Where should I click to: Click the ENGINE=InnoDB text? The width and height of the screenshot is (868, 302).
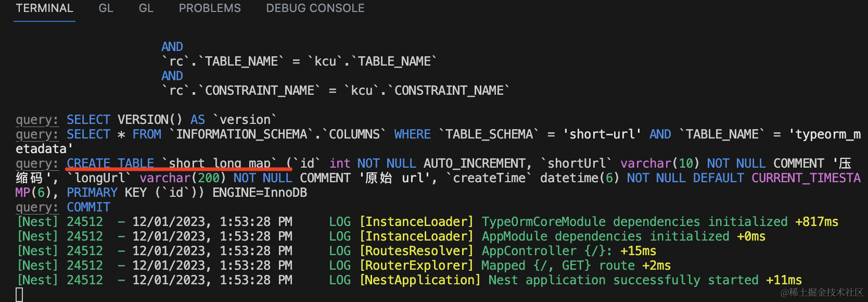260,193
